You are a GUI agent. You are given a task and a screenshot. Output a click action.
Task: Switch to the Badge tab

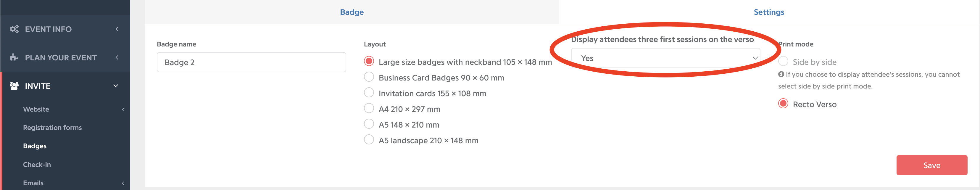[352, 12]
